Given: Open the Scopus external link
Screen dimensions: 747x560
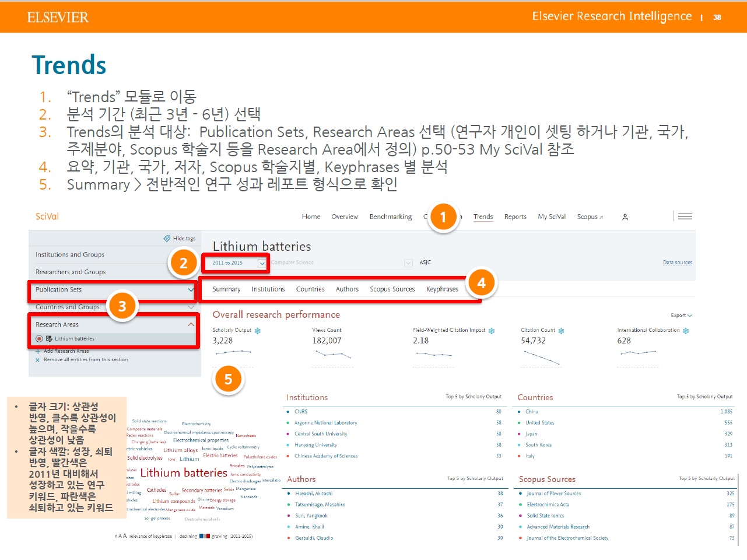Looking at the screenshot, I should tap(590, 217).
